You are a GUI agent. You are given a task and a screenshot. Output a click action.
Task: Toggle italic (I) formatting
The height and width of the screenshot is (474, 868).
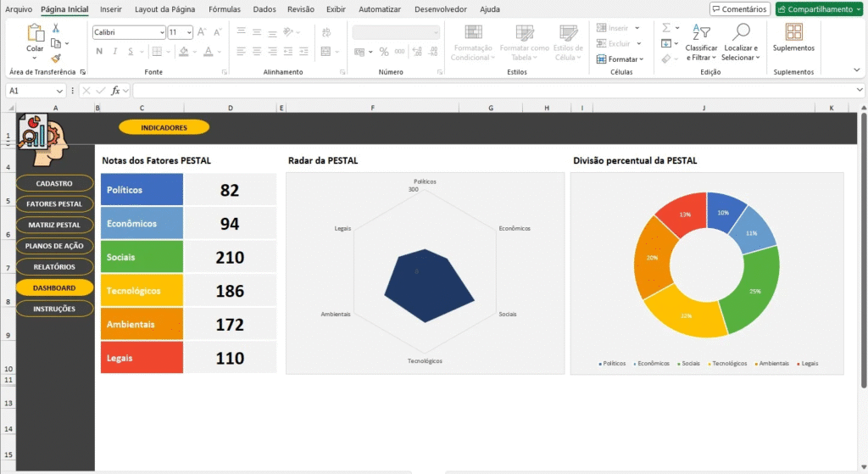[x=114, y=51]
